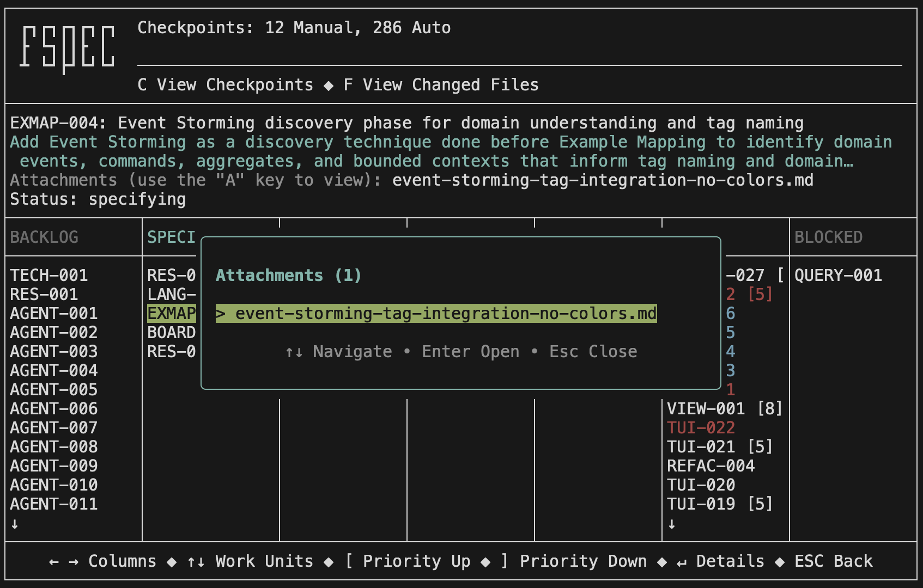Click the Details enter-key hint
This screenshot has height=588, width=923.
(x=720, y=561)
